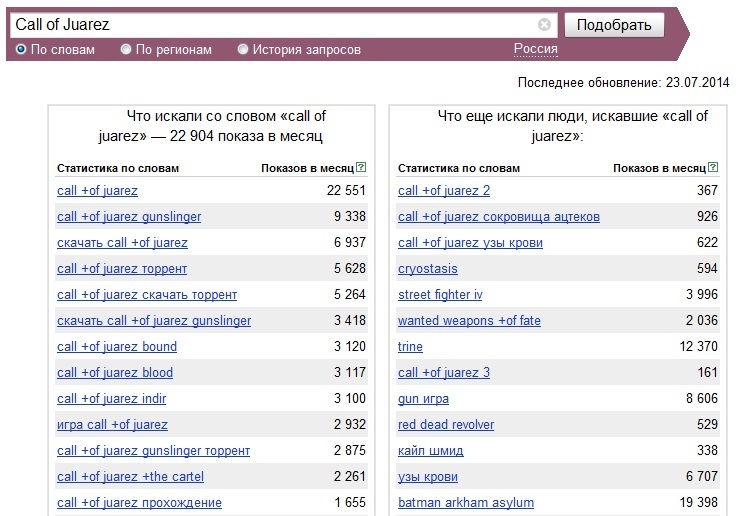Click the 5 264 impressions value

(x=350, y=294)
